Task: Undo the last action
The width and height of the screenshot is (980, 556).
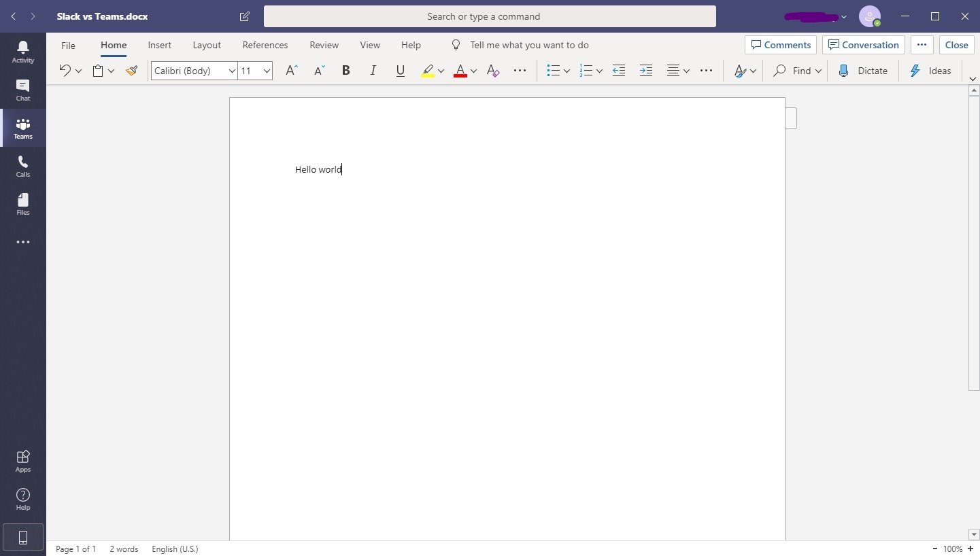Action: [x=65, y=70]
